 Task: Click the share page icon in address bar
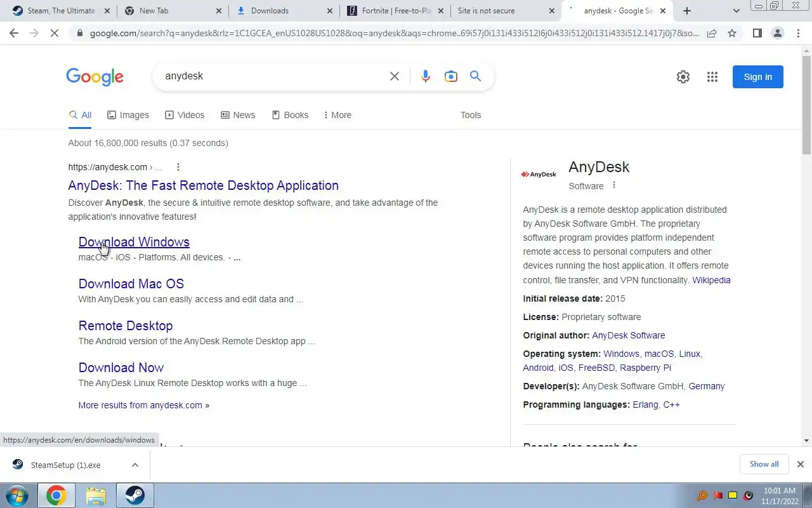coord(712,33)
